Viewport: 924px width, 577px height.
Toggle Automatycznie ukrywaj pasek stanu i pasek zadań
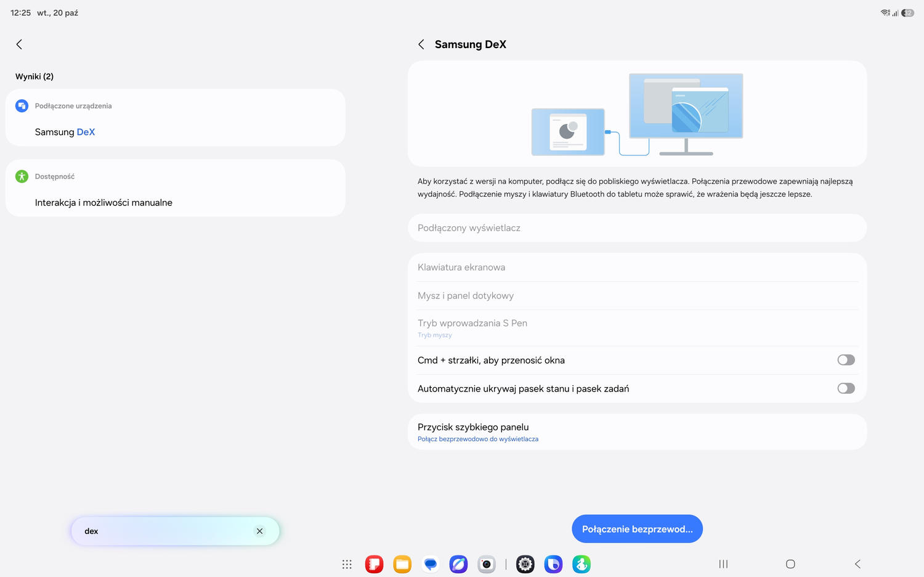[x=846, y=388]
